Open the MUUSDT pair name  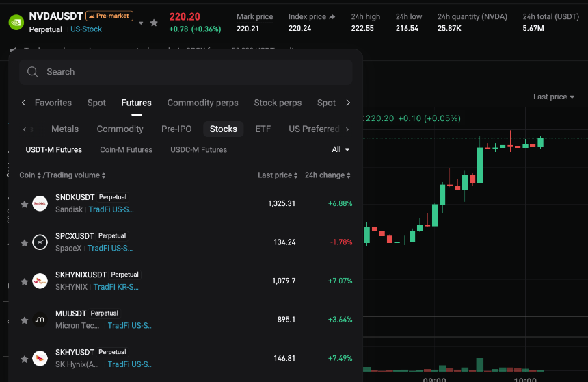pos(71,314)
